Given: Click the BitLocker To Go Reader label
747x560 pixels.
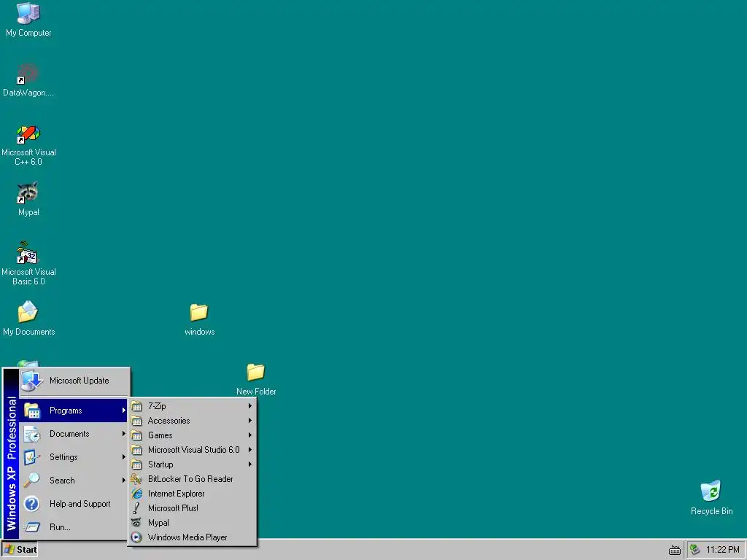Looking at the screenshot, I should (190, 479).
